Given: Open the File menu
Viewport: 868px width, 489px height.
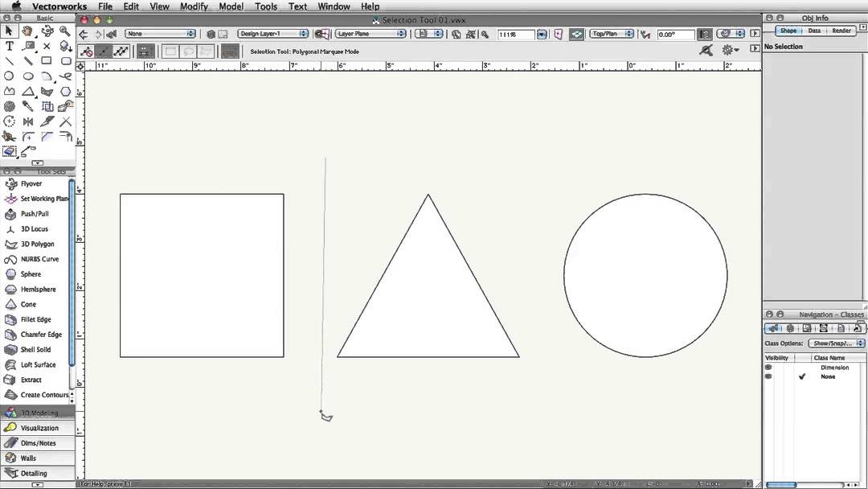Looking at the screenshot, I should pyautogui.click(x=105, y=6).
